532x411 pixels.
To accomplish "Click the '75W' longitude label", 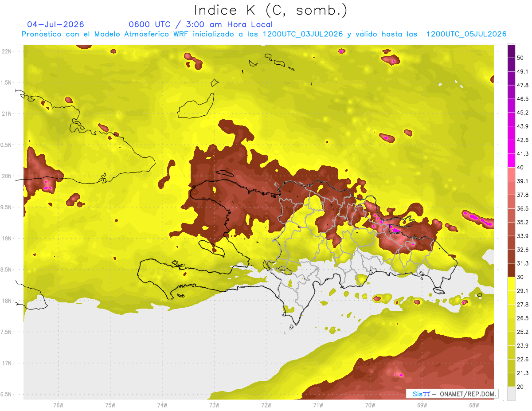I will (x=110, y=405).
